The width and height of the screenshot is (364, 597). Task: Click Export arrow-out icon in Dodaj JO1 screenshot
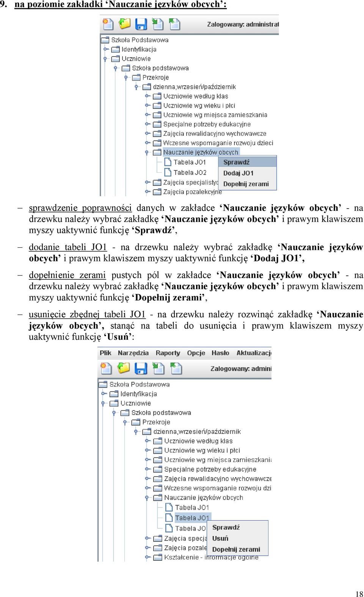pyautogui.click(x=174, y=24)
